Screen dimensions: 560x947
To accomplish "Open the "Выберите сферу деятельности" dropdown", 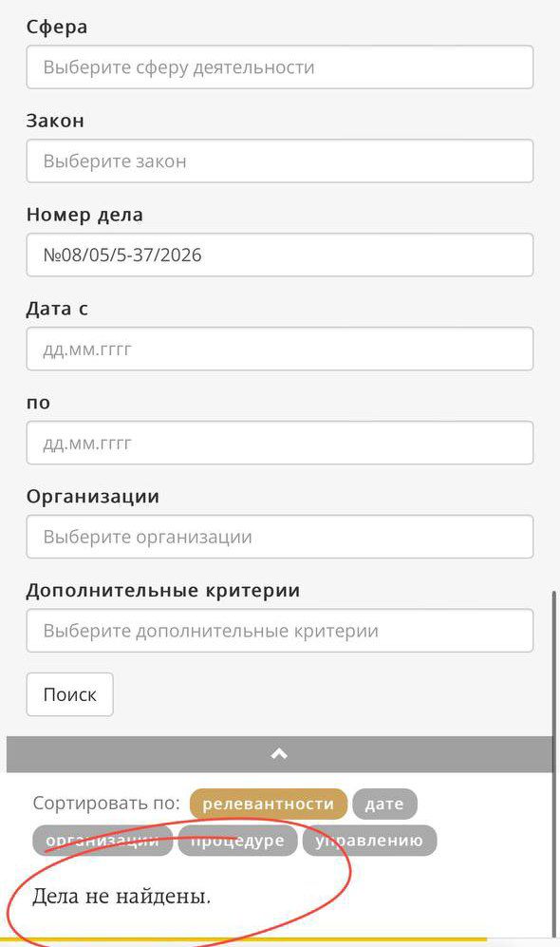I will [280, 66].
